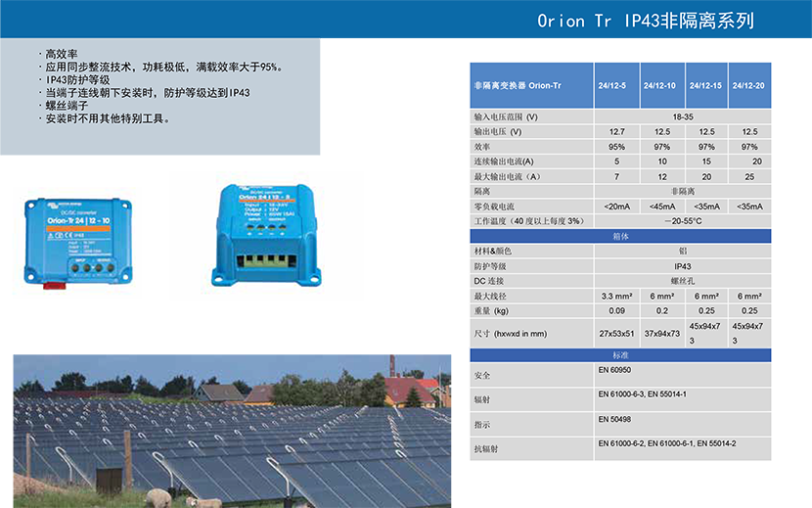The image size is (812, 508).
Task: Click the IP43 protection rating table cell
Action: (683, 265)
